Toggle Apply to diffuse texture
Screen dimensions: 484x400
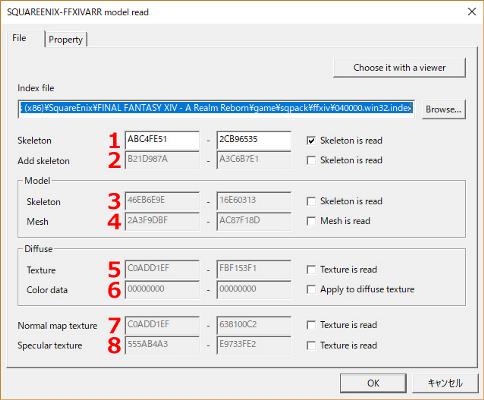[311, 289]
